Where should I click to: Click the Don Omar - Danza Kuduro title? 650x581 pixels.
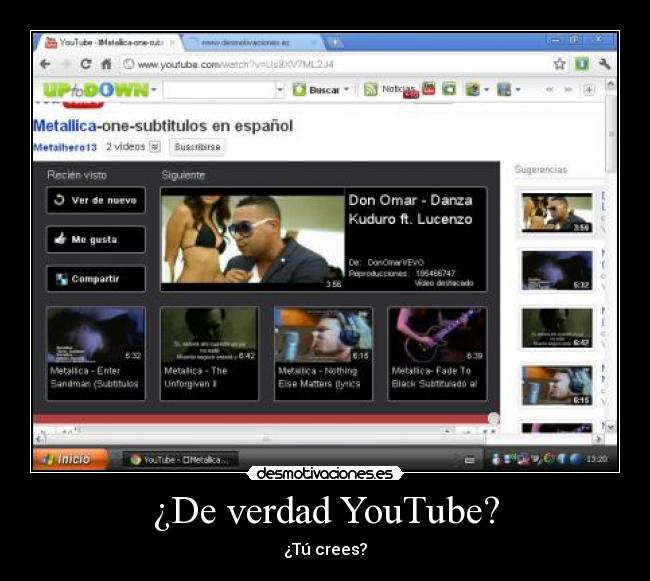(x=410, y=209)
